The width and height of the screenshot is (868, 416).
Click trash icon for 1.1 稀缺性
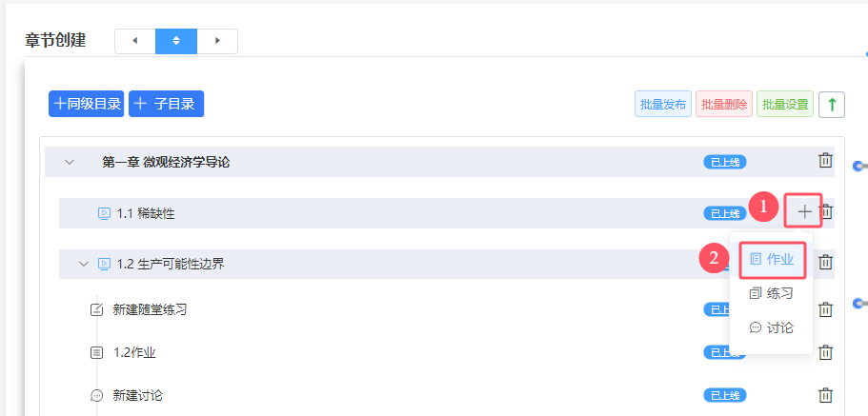tap(826, 210)
